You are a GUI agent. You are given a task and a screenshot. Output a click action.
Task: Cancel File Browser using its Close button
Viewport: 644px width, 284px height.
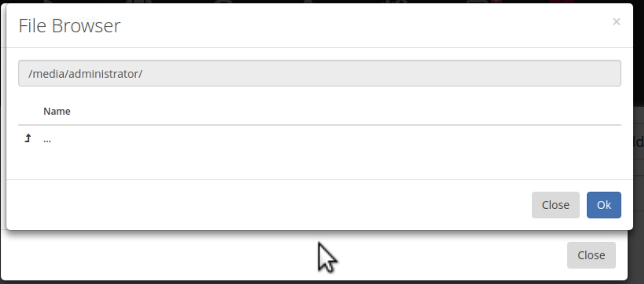click(555, 205)
